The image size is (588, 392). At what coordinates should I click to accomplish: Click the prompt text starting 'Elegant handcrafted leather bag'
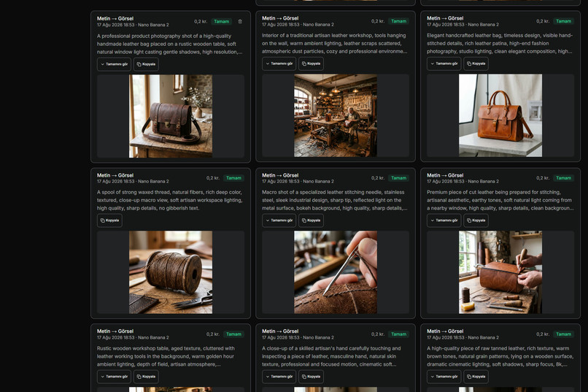tap(500, 43)
